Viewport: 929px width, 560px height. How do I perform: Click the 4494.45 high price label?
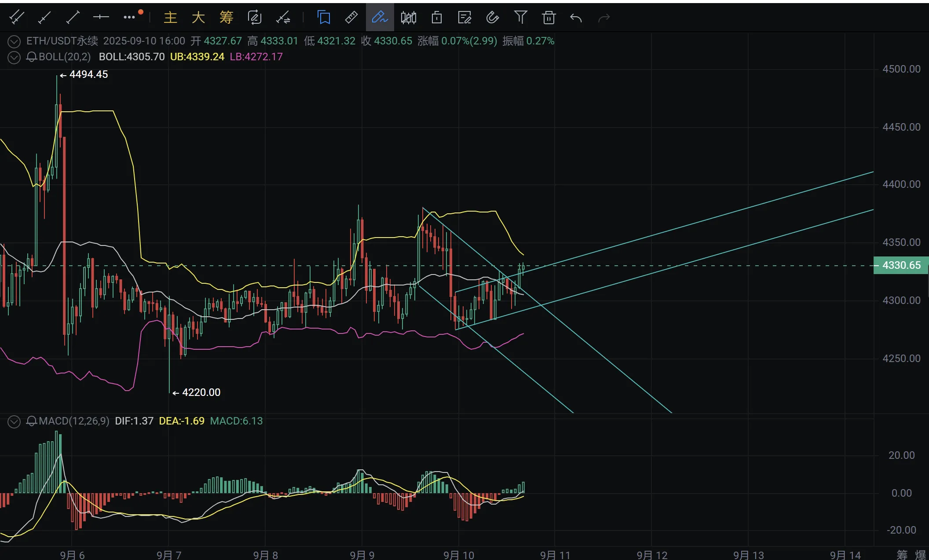tap(88, 74)
